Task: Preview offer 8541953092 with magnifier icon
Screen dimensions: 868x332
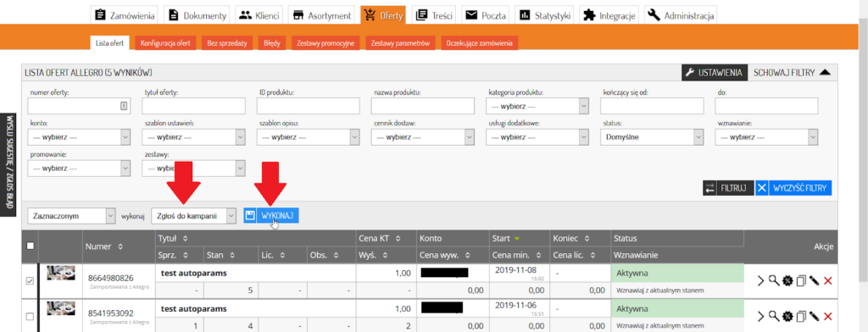Action: tap(774, 317)
